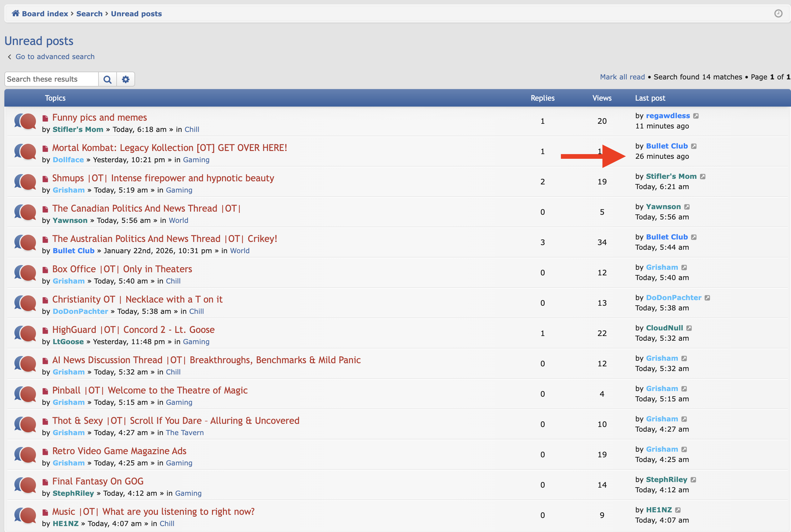This screenshot has width=791, height=532.
Task: Click view last post icon by StephRiley
Action: click(693, 480)
